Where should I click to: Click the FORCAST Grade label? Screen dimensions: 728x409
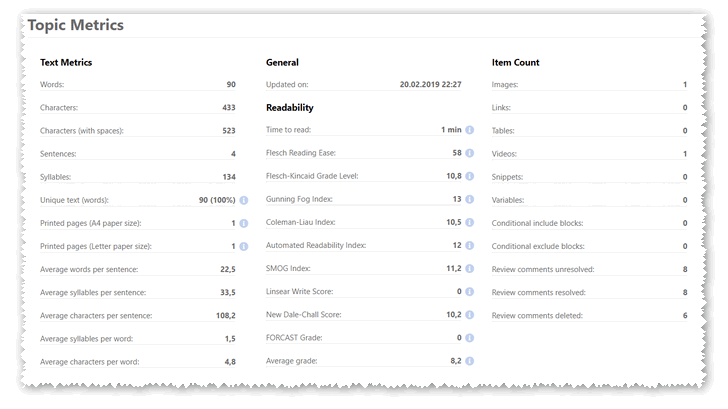(294, 338)
